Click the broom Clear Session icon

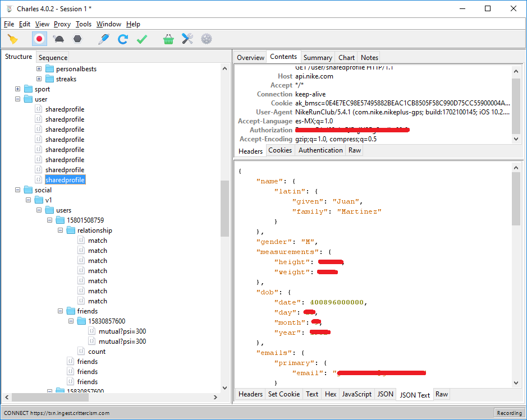pos(12,39)
